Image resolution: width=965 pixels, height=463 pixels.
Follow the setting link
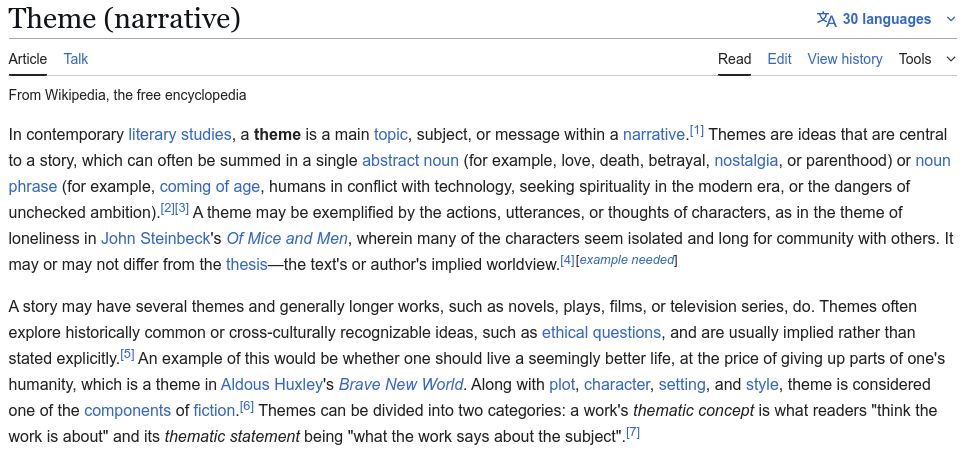coord(682,385)
